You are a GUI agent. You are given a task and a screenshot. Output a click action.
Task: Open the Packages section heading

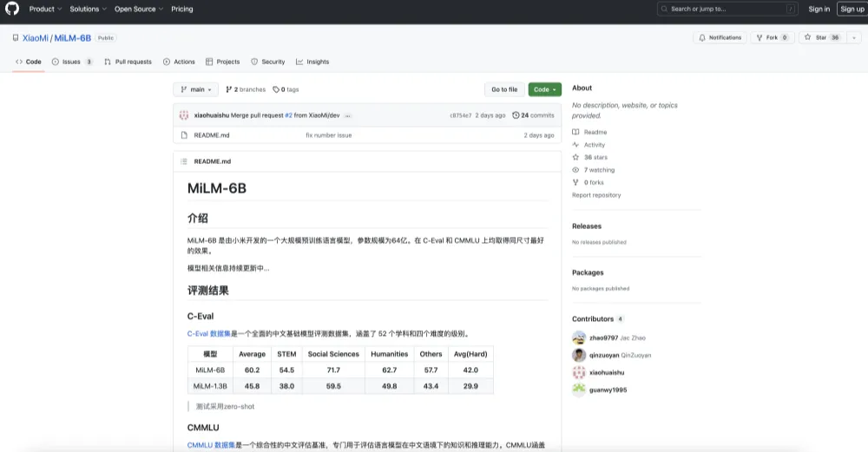(588, 272)
